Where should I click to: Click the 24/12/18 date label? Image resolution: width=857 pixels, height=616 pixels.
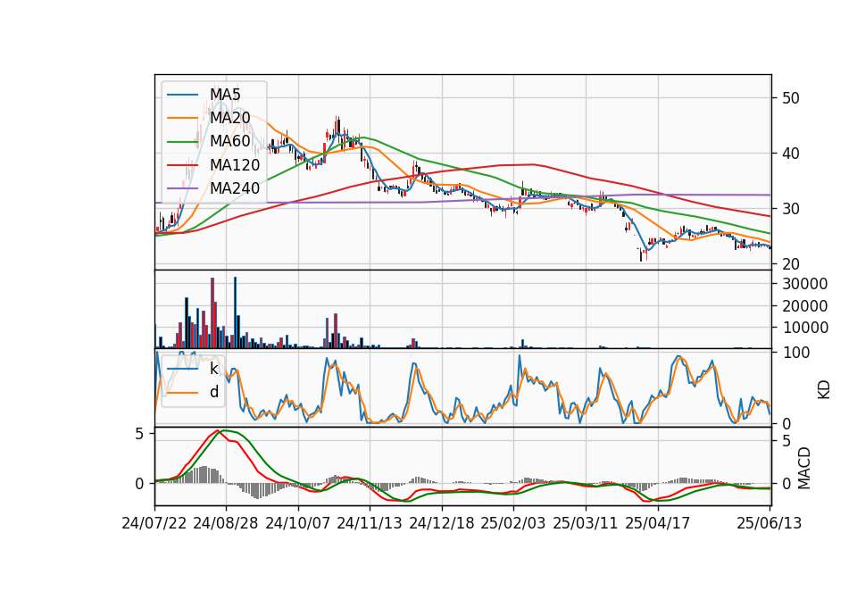click(442, 523)
